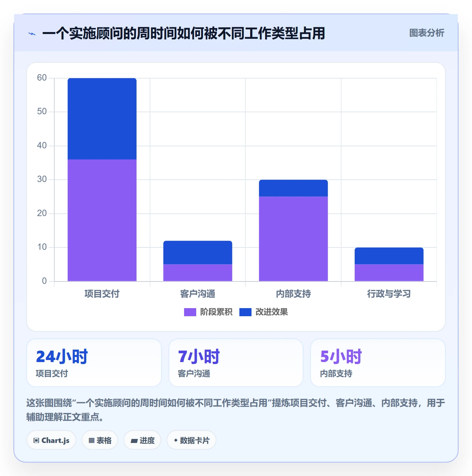The width and height of the screenshot is (472, 476).
Task: Click the 行政与学习 x-axis label
Action: point(389,294)
